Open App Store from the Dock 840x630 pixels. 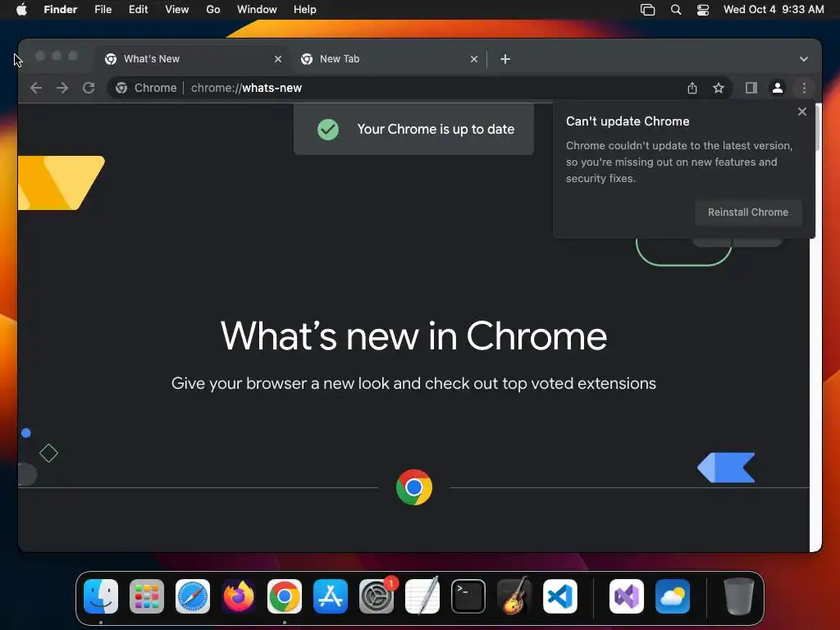pyautogui.click(x=331, y=596)
